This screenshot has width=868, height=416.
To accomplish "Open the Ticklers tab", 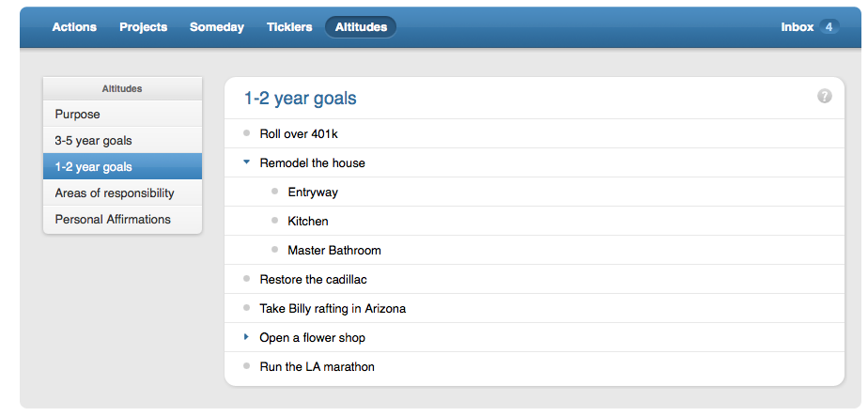I will pos(289,27).
